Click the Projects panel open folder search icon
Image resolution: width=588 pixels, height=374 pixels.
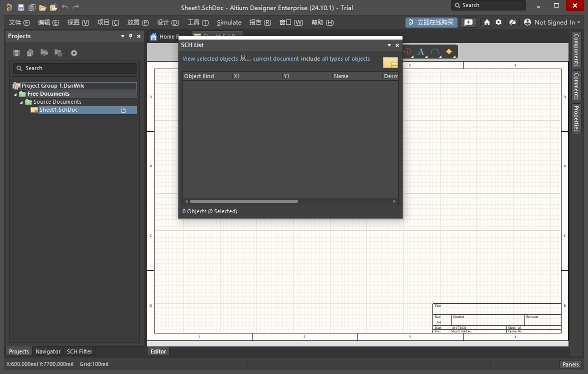point(44,53)
